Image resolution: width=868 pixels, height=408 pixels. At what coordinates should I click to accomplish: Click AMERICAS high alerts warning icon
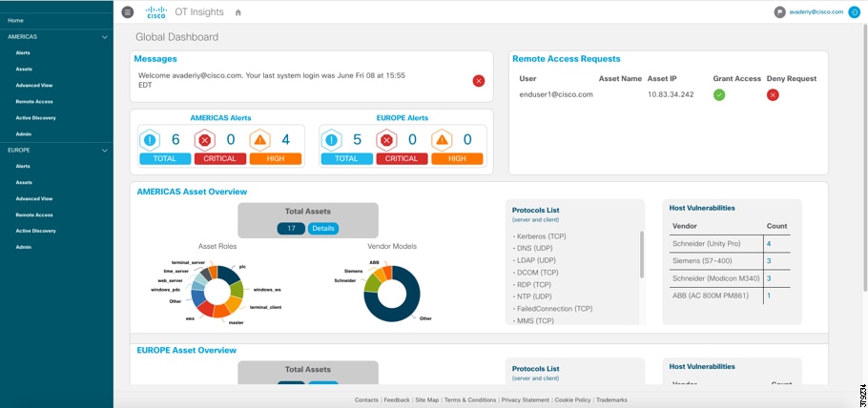click(259, 140)
